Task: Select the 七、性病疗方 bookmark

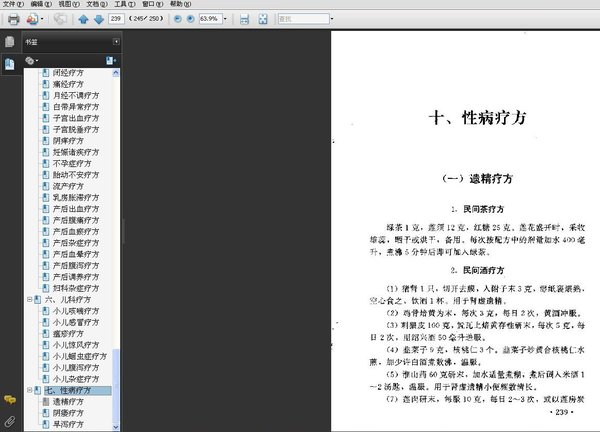Action: [x=68, y=391]
